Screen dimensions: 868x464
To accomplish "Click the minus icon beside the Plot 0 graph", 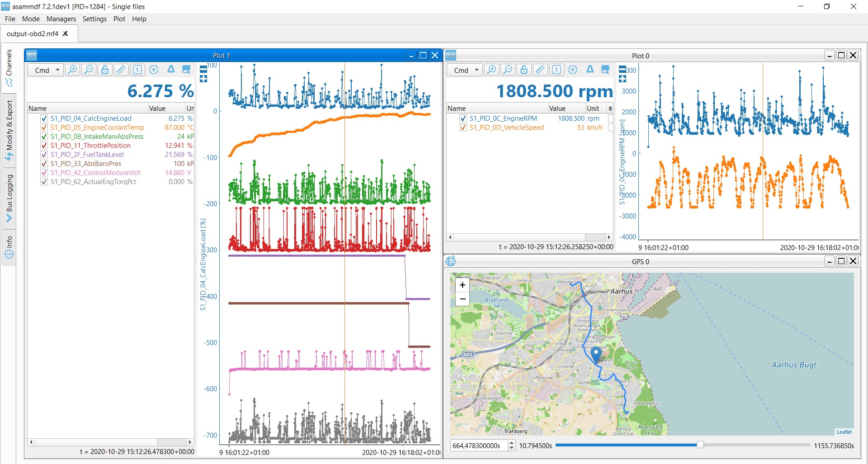I will pyautogui.click(x=623, y=69).
